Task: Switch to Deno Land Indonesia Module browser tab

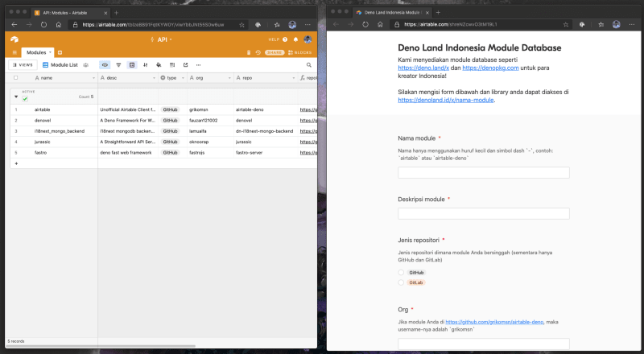Action: coord(392,13)
